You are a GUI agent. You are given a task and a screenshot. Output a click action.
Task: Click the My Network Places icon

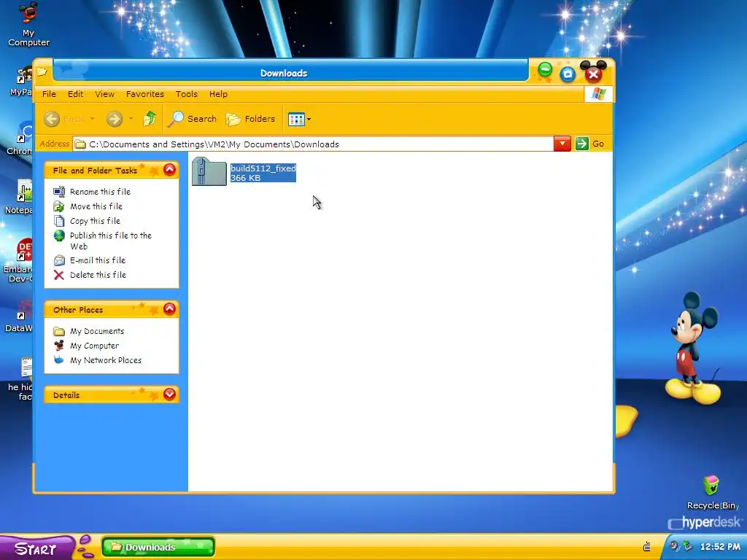point(59,360)
